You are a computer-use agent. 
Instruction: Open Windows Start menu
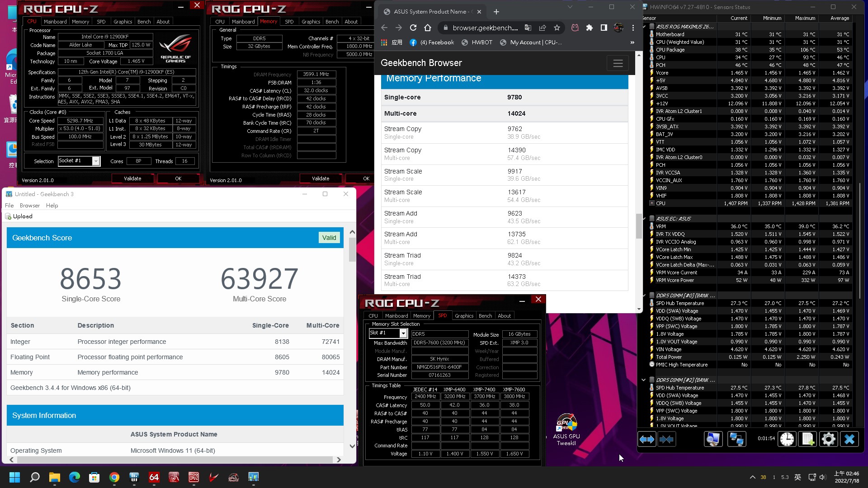tap(14, 477)
